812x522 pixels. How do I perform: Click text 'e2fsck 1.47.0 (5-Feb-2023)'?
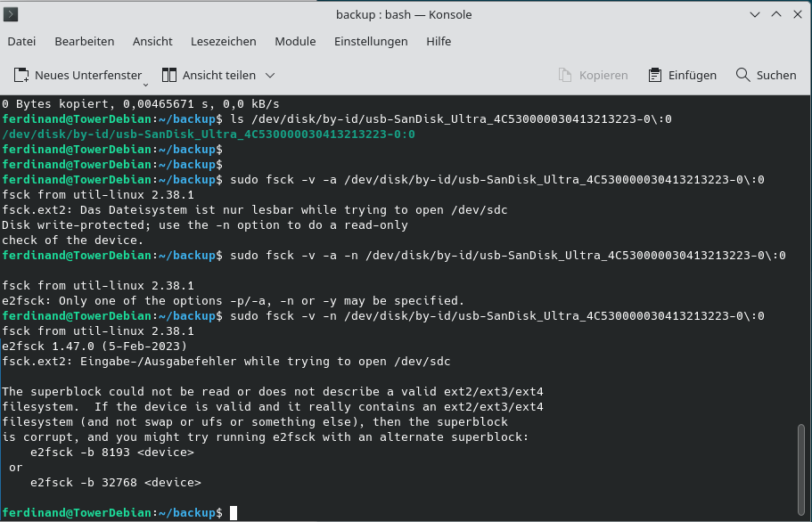tap(94, 347)
